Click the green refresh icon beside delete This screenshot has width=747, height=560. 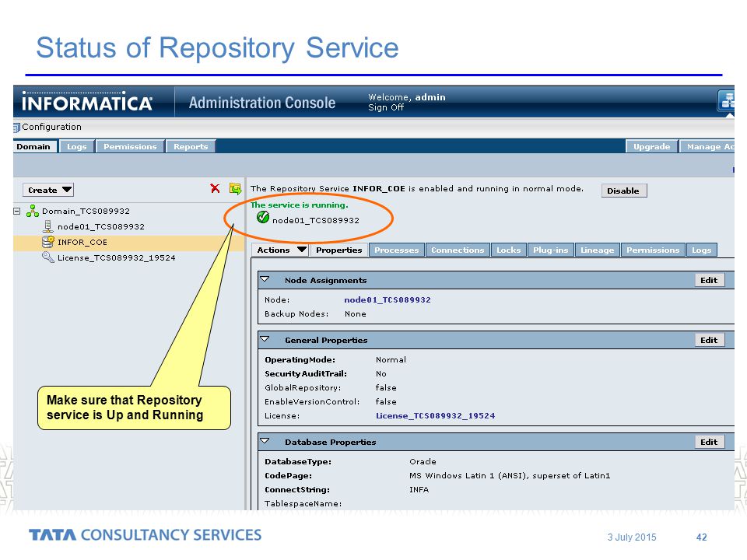pyautogui.click(x=235, y=188)
